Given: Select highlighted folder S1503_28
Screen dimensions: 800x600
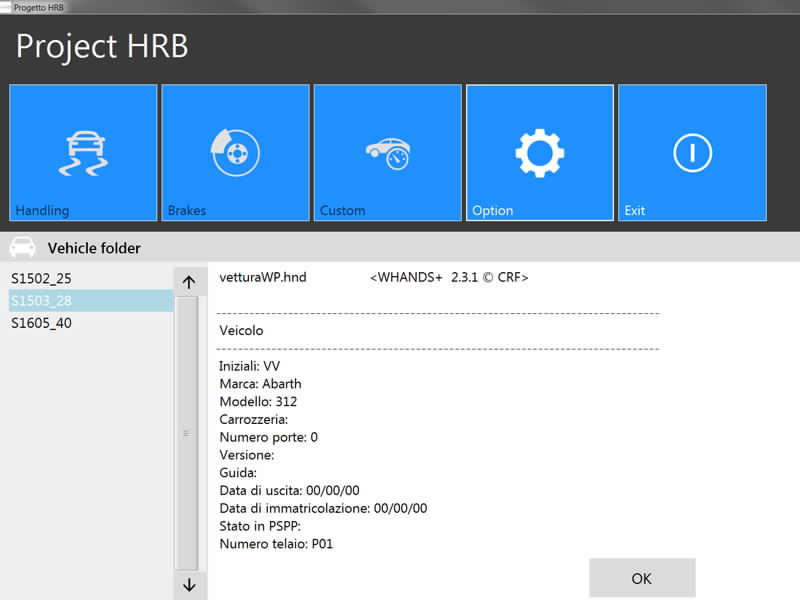Looking at the screenshot, I should tap(41, 301).
